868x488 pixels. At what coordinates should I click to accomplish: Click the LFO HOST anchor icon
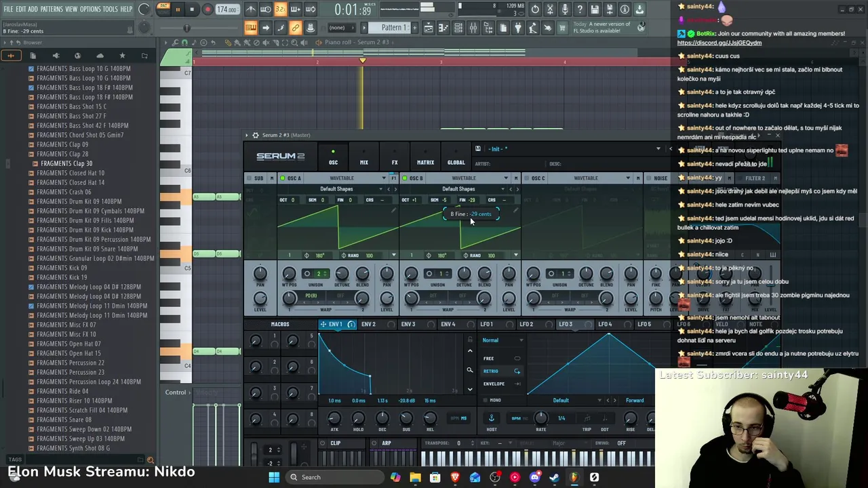tap(492, 418)
